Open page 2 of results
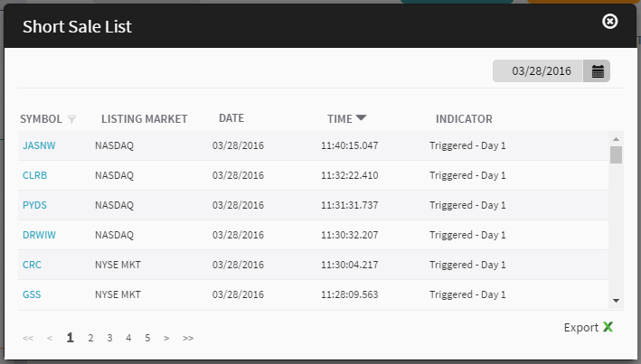 click(90, 338)
